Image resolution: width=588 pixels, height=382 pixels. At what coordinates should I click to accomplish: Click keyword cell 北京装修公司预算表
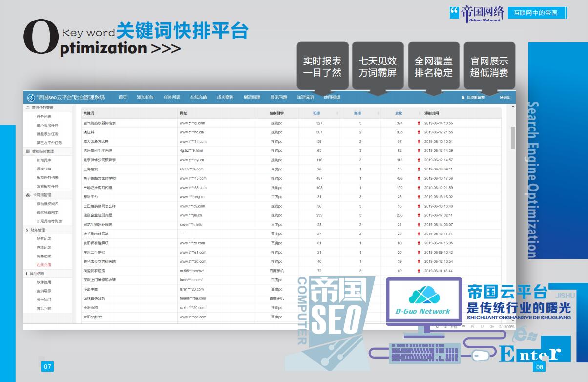click(x=100, y=160)
